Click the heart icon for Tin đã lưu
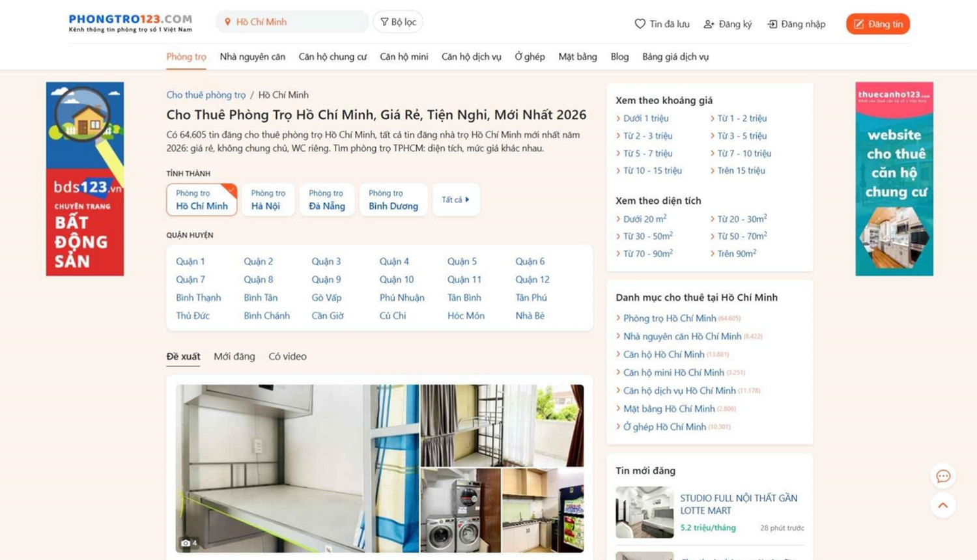The image size is (977, 560). pyautogui.click(x=640, y=24)
